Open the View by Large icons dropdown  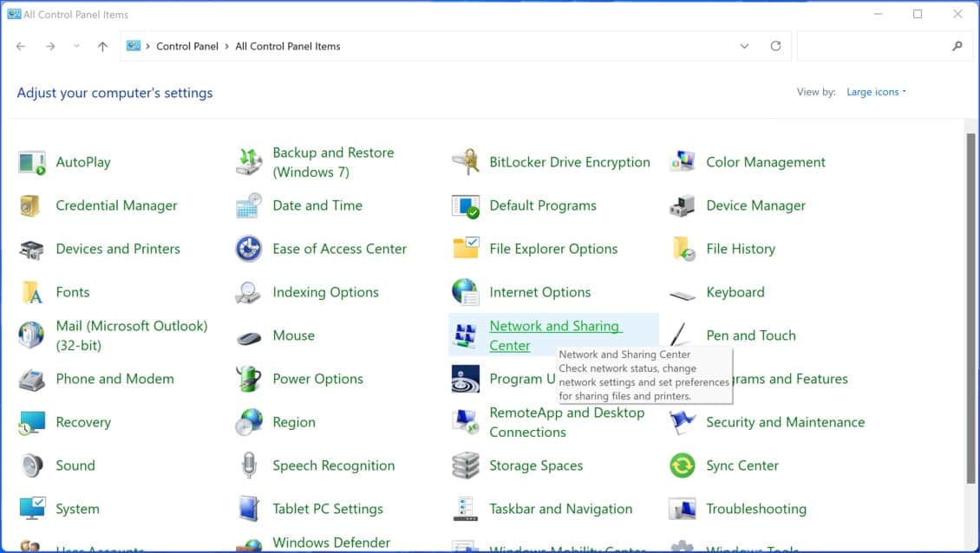(876, 92)
